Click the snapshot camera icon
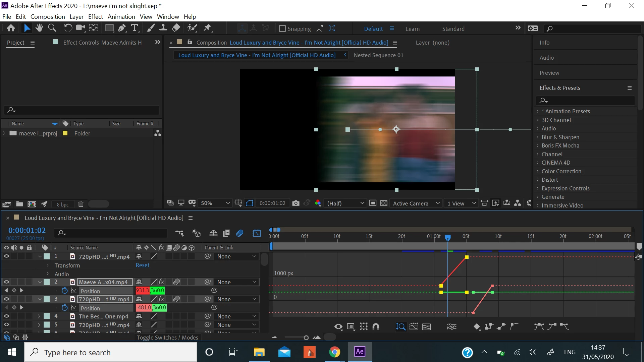 (296, 203)
